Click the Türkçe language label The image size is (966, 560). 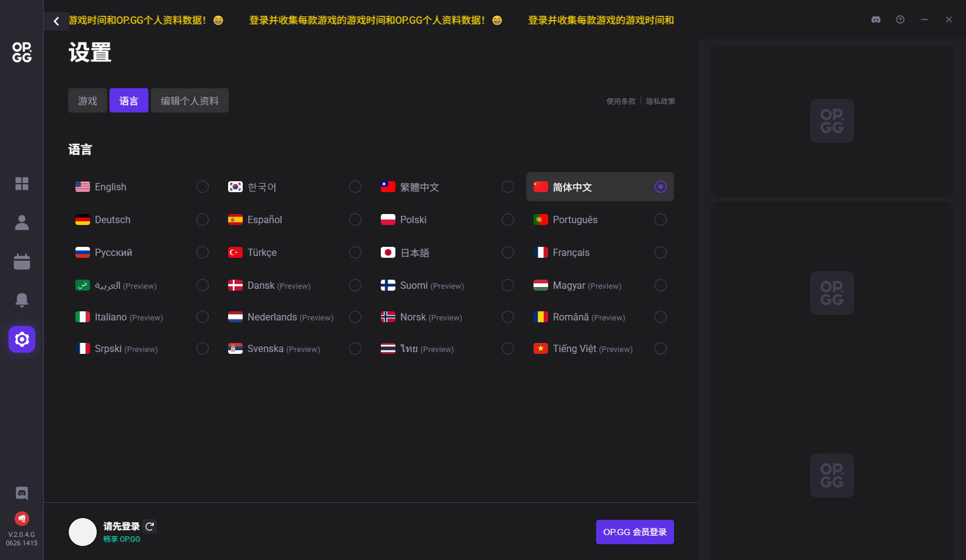(262, 252)
